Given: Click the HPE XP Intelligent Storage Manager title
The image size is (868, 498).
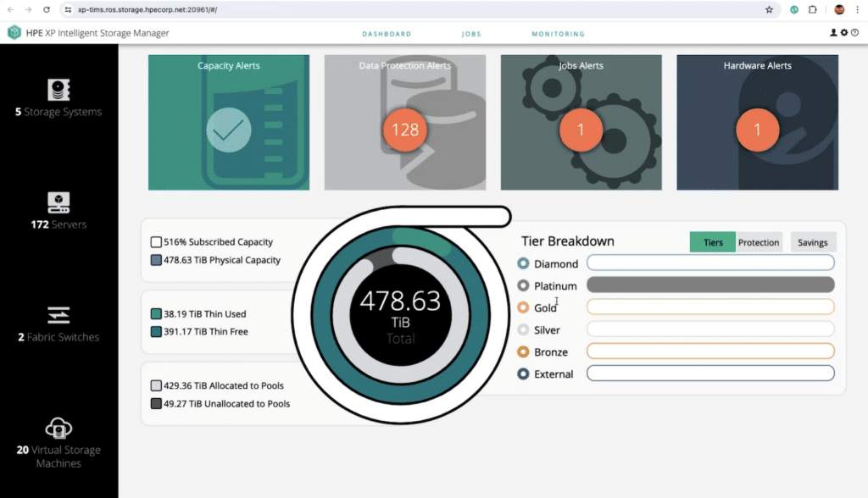Looking at the screenshot, I should pyautogui.click(x=97, y=33).
